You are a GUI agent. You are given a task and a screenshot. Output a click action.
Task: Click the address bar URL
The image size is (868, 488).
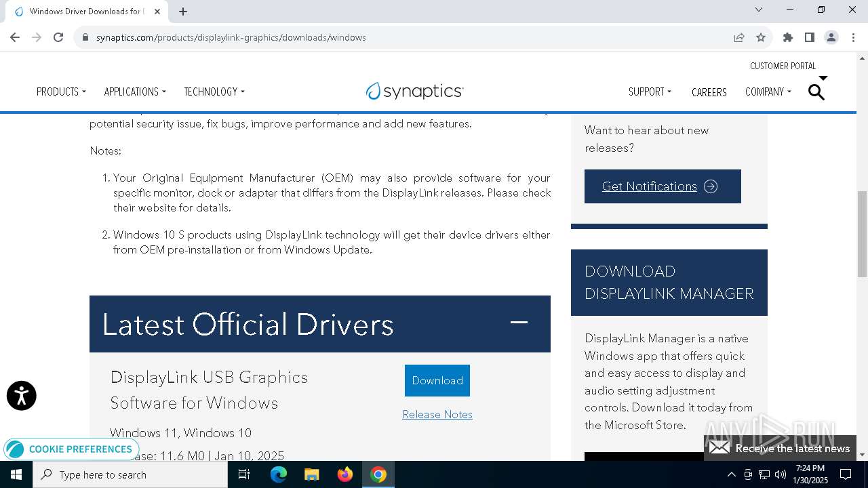click(231, 37)
